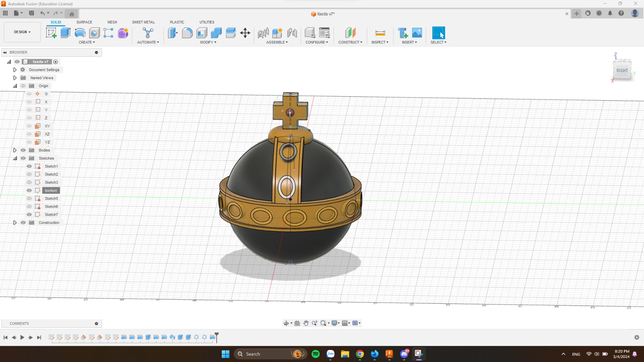Click the RIGHT face of the ViewCube
Viewport: 644px width, 362px height.
click(622, 70)
